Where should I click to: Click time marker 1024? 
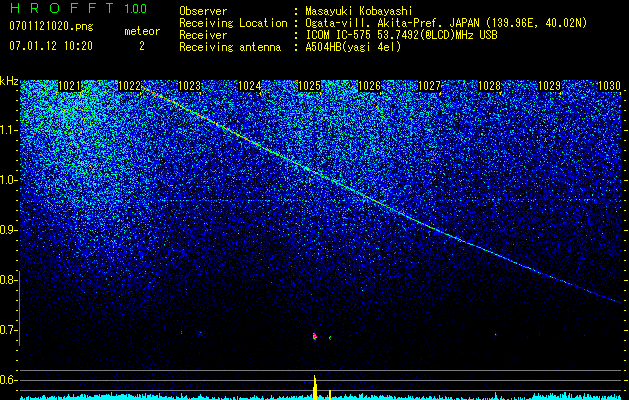(x=250, y=86)
